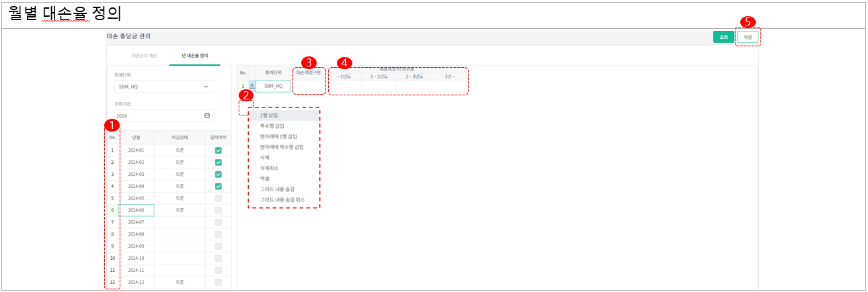
Task: Switch to the 대손상각 계산 tab
Action: (x=144, y=56)
